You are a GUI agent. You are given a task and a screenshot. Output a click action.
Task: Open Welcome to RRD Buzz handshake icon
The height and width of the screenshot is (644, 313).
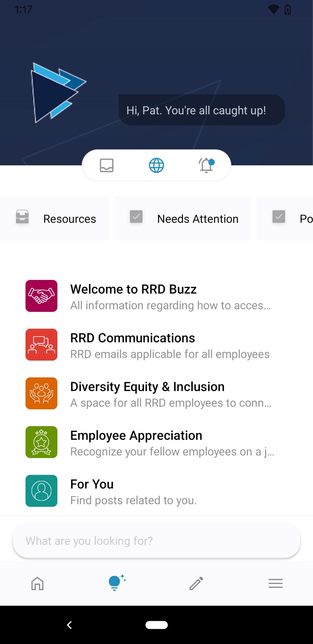[41, 296]
